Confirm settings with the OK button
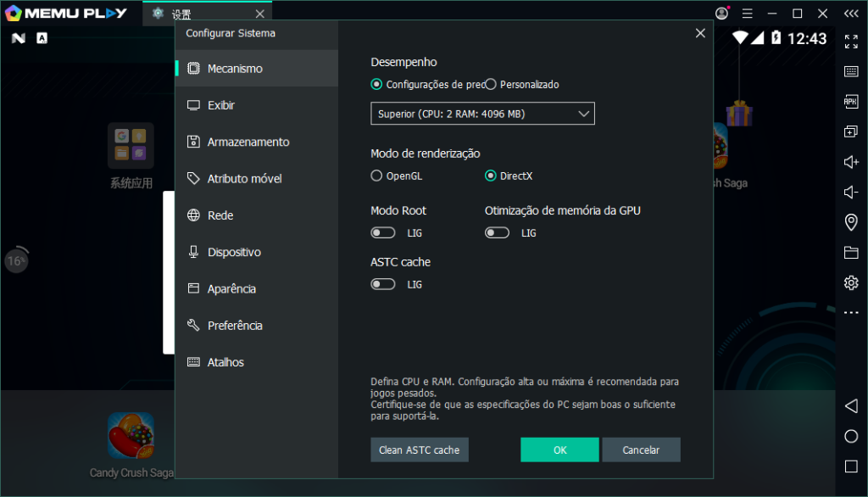868x497 pixels. tap(559, 450)
